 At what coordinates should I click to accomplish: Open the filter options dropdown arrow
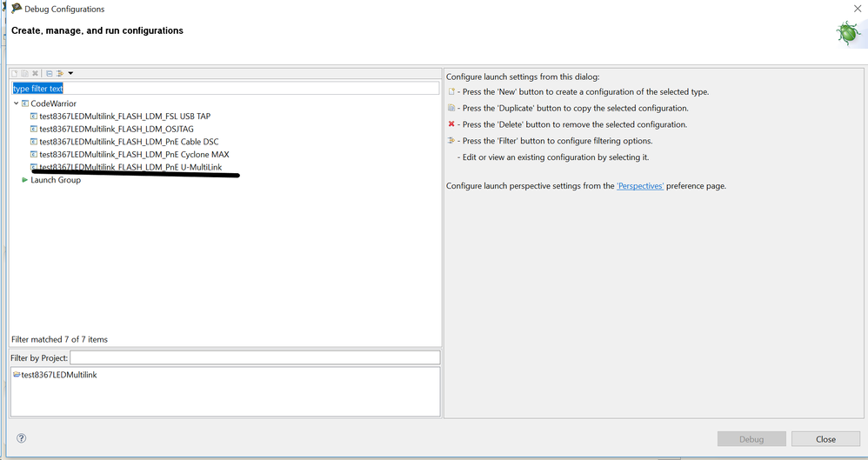70,73
